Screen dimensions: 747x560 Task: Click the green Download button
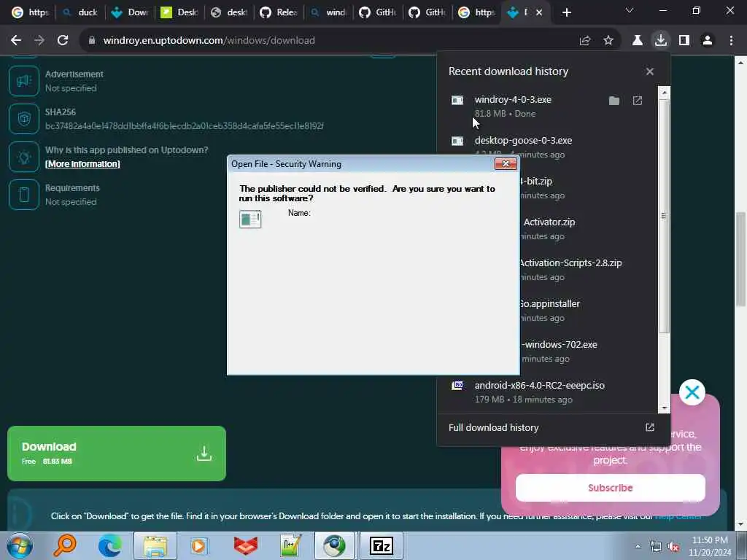[x=117, y=454]
